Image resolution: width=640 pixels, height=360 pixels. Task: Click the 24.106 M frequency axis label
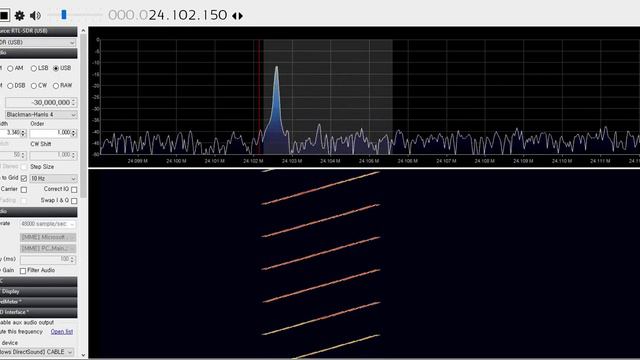coord(407,161)
